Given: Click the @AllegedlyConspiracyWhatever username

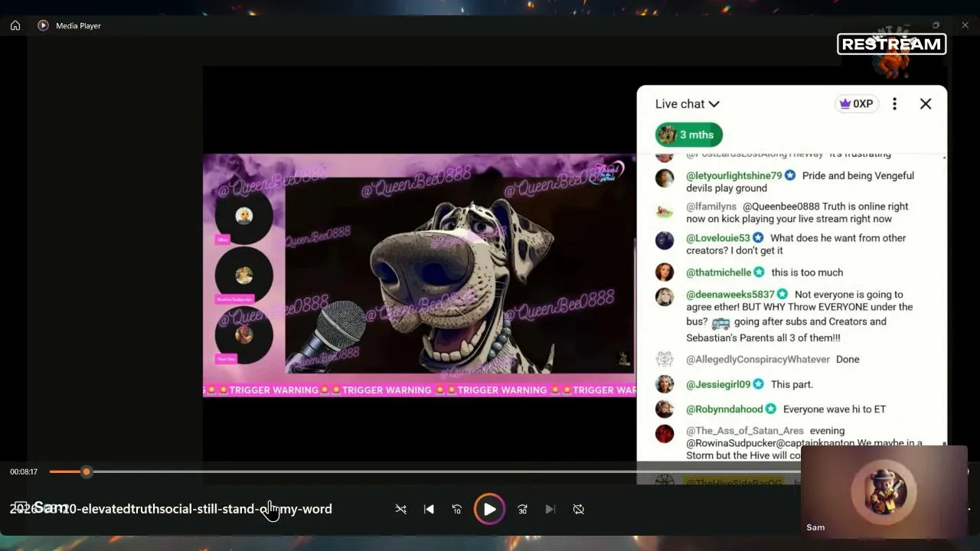Looking at the screenshot, I should pos(758,360).
